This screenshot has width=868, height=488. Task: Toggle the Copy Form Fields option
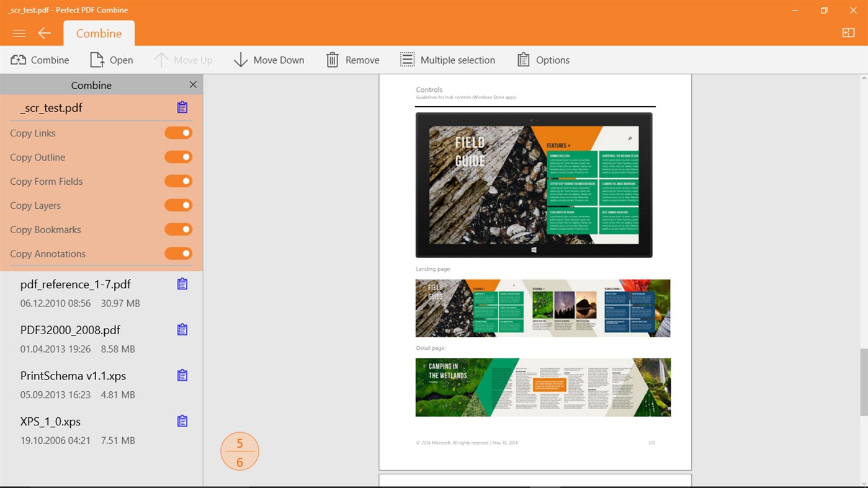(178, 180)
